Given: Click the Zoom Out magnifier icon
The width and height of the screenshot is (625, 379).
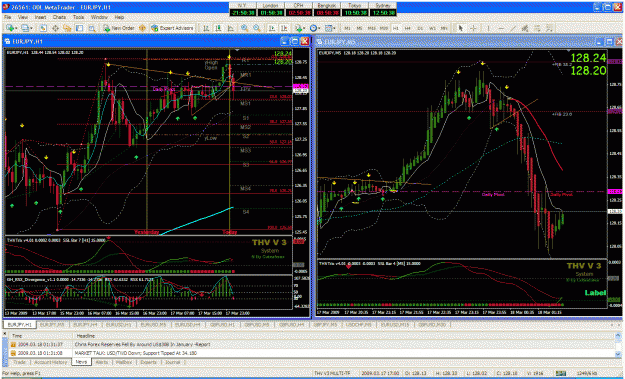Looking at the screenshot, I should (257, 28).
